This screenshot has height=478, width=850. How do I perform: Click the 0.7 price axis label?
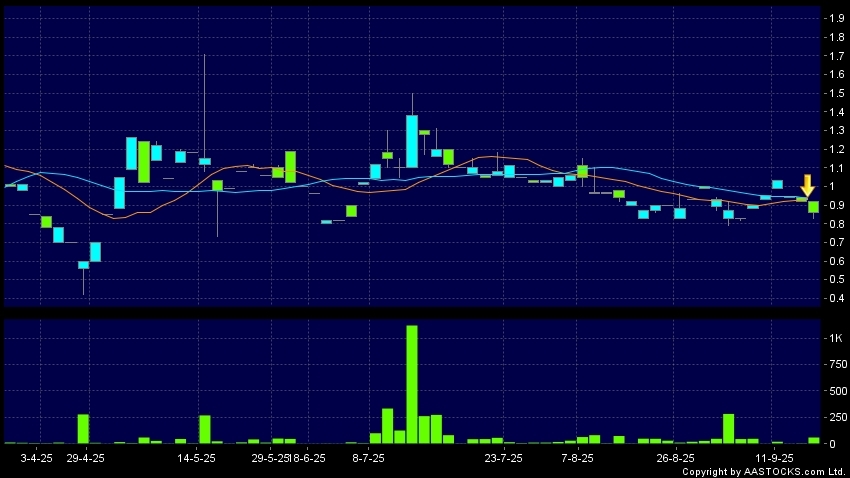837,242
